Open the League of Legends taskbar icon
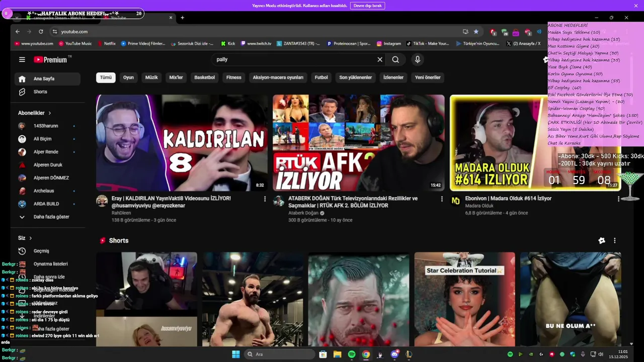 click(409, 354)
